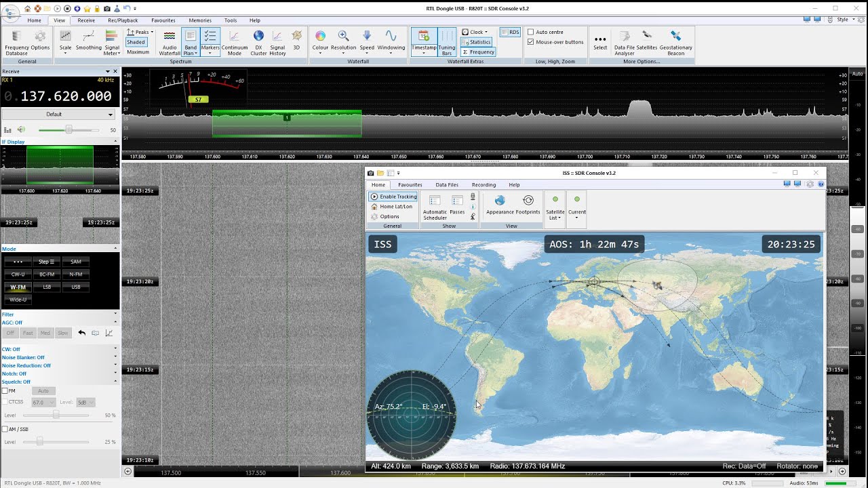This screenshot has width=868, height=488.
Task: Toggle Enable Tracking in ISS window
Action: pyautogui.click(x=393, y=197)
